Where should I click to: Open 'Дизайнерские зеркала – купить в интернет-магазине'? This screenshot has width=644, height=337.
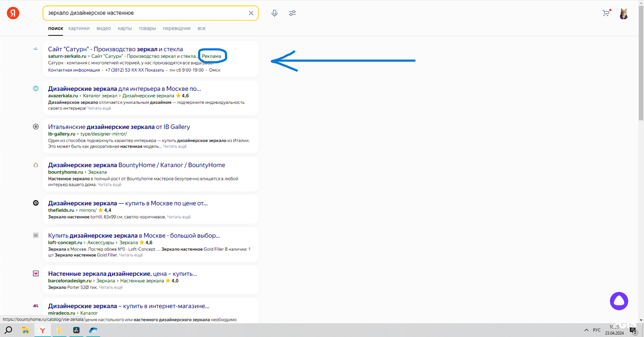tap(129, 306)
